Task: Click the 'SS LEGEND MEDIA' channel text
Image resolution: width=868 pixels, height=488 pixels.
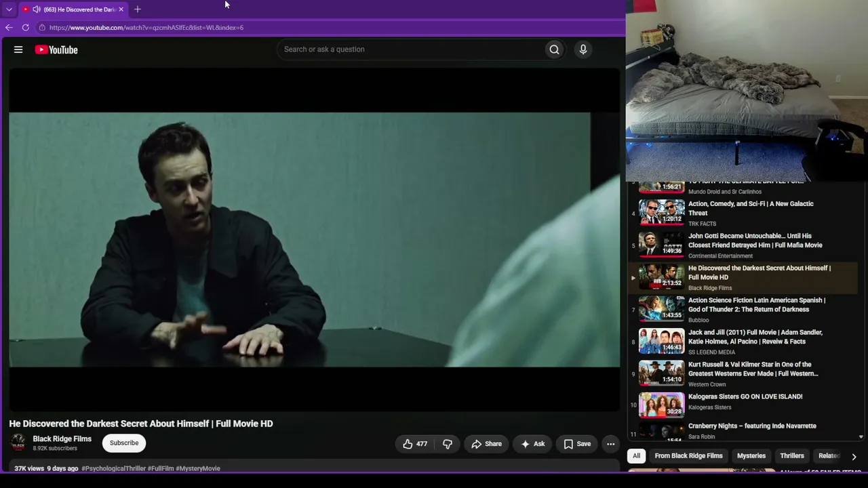Action: (x=711, y=352)
